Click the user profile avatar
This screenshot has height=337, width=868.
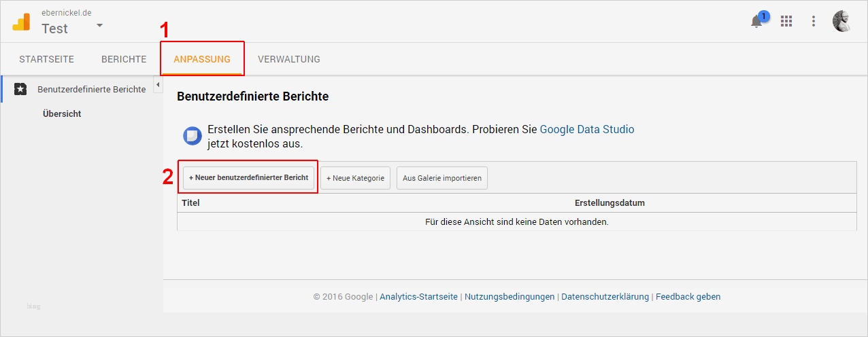(x=842, y=21)
